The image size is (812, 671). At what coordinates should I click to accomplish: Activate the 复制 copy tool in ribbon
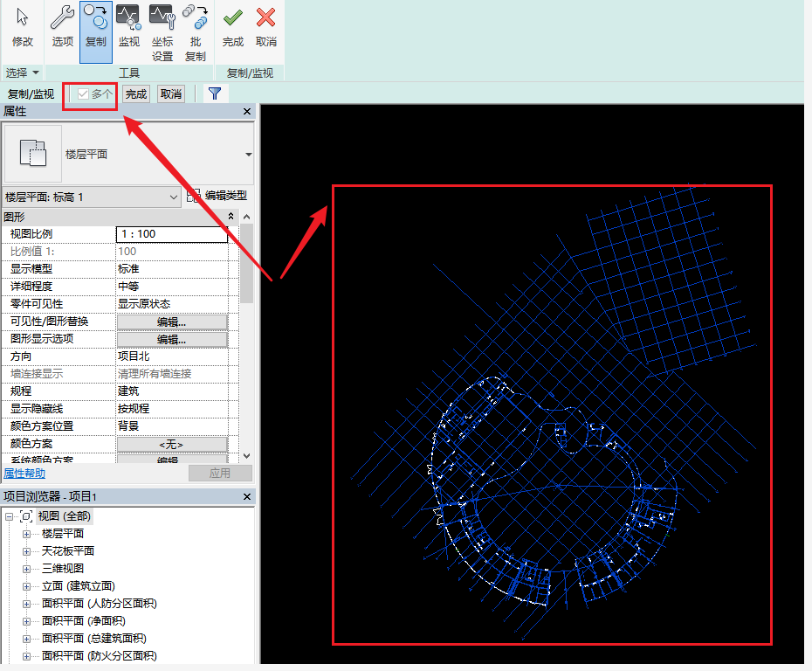click(x=96, y=27)
